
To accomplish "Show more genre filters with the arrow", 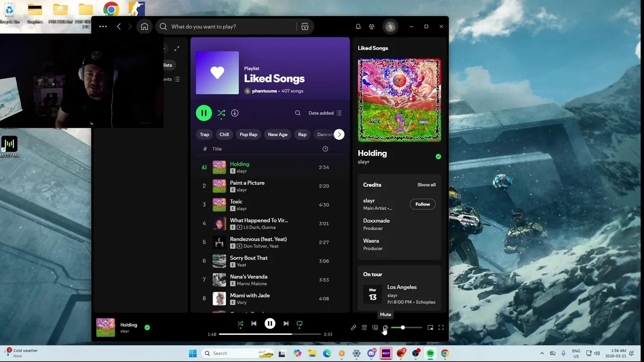I will (x=339, y=135).
